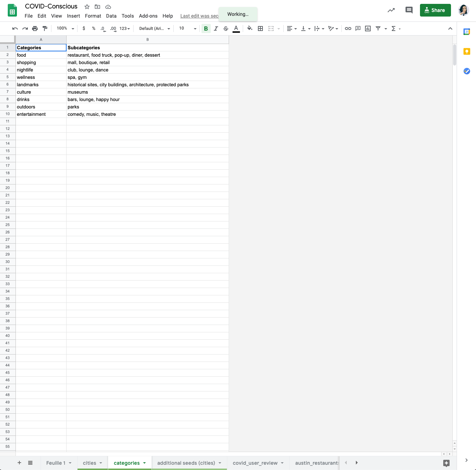Add a new sheet with the plus icon
The width and height of the screenshot is (476, 470).
[x=19, y=463]
